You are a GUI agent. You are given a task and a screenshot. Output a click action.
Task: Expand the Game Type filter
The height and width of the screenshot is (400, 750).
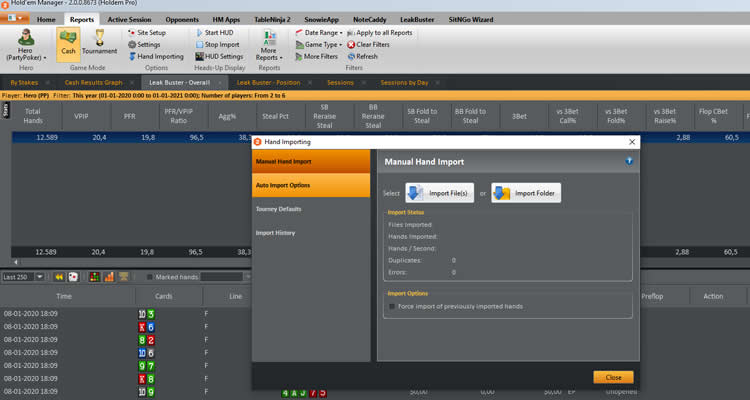(319, 44)
